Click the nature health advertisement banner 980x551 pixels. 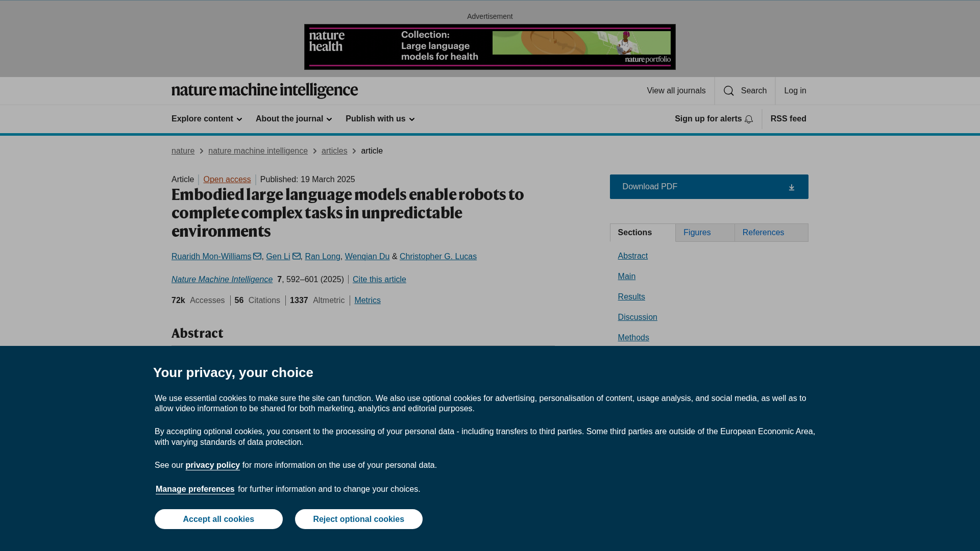489,47
